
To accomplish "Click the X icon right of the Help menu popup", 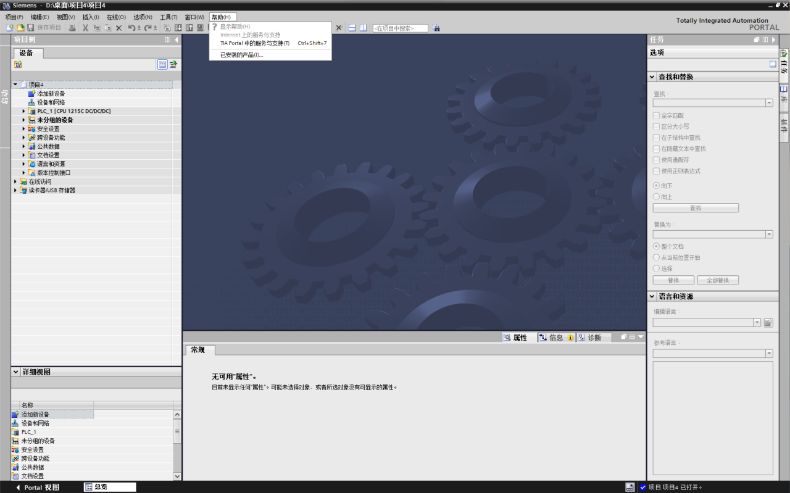I will [x=339, y=28].
